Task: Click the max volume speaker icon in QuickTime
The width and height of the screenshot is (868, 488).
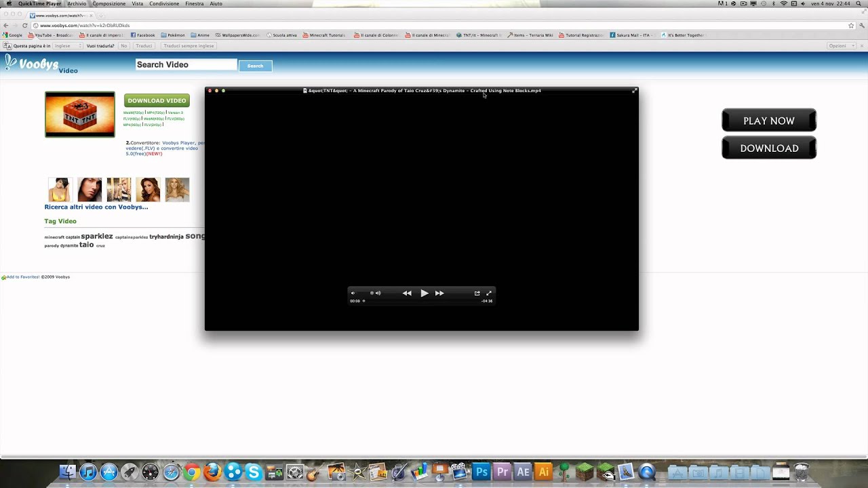Action: tap(378, 293)
